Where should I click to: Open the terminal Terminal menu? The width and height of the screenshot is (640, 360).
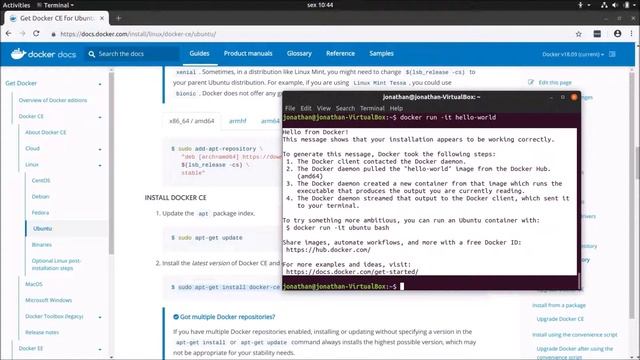point(372,108)
